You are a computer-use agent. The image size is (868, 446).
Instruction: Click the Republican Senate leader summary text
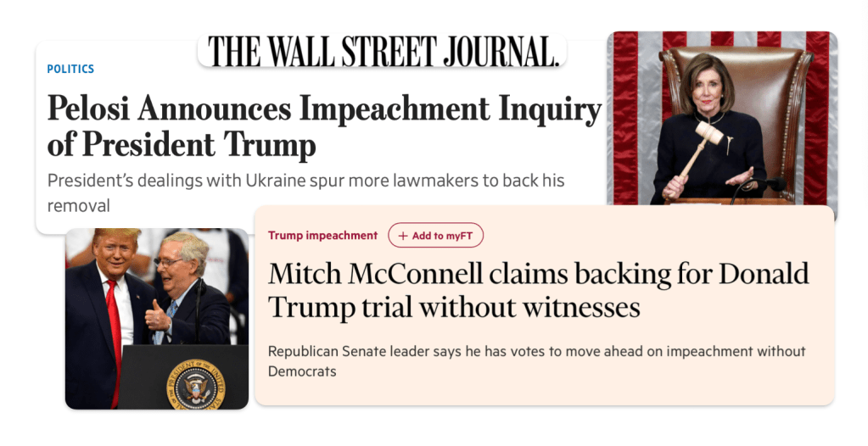point(536,360)
